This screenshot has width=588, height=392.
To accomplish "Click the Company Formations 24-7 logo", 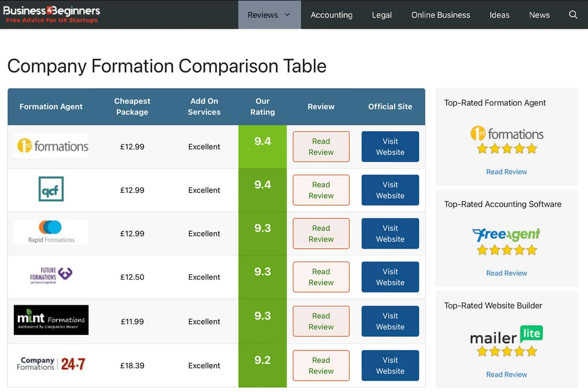I will 51,364.
